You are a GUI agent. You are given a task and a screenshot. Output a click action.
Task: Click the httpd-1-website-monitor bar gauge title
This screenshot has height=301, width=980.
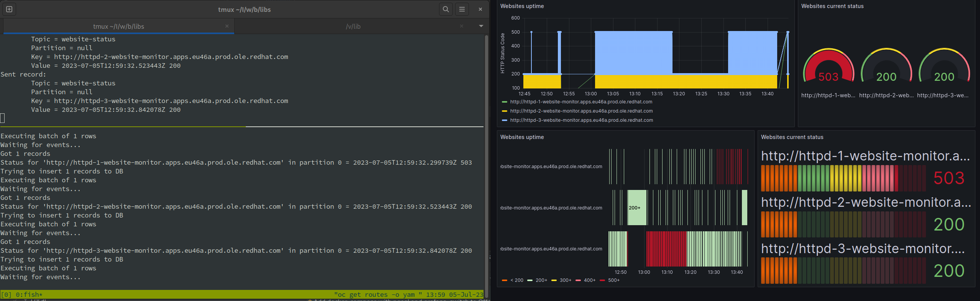[865, 156]
